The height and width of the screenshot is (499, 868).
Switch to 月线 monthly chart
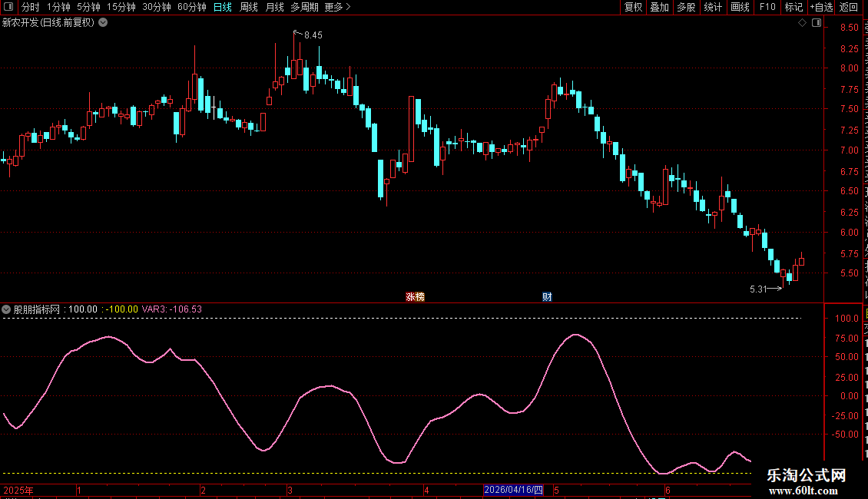(x=274, y=7)
